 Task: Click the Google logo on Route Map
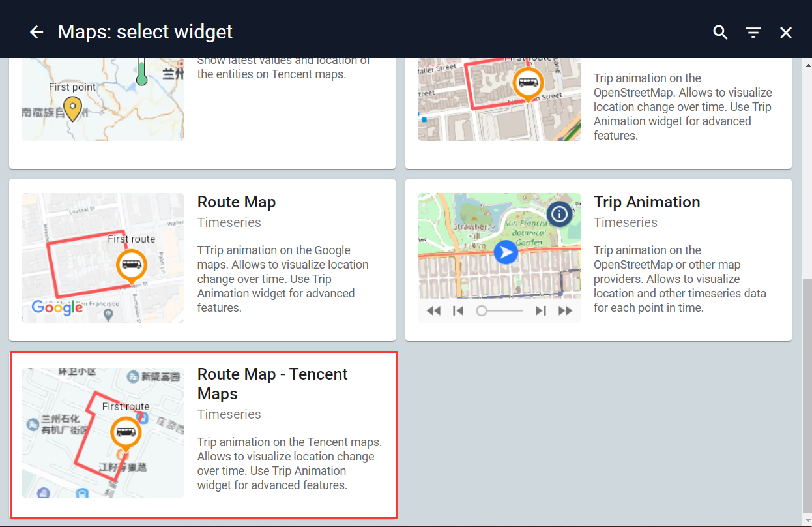[x=57, y=307]
